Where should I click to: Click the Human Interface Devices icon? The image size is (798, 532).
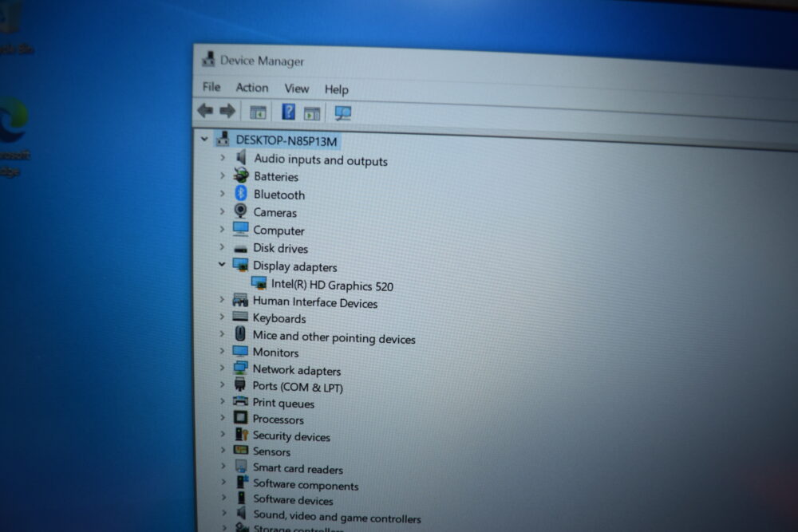240,300
